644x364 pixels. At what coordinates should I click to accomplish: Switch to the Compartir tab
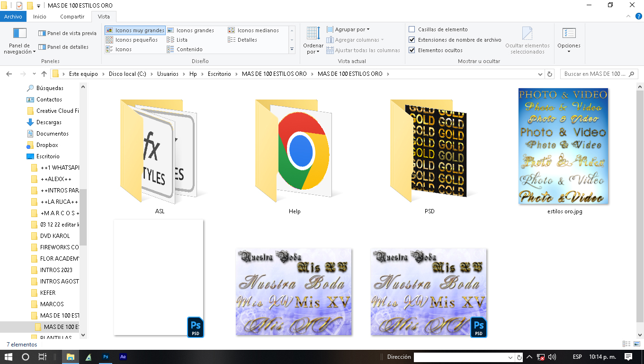[x=72, y=17]
